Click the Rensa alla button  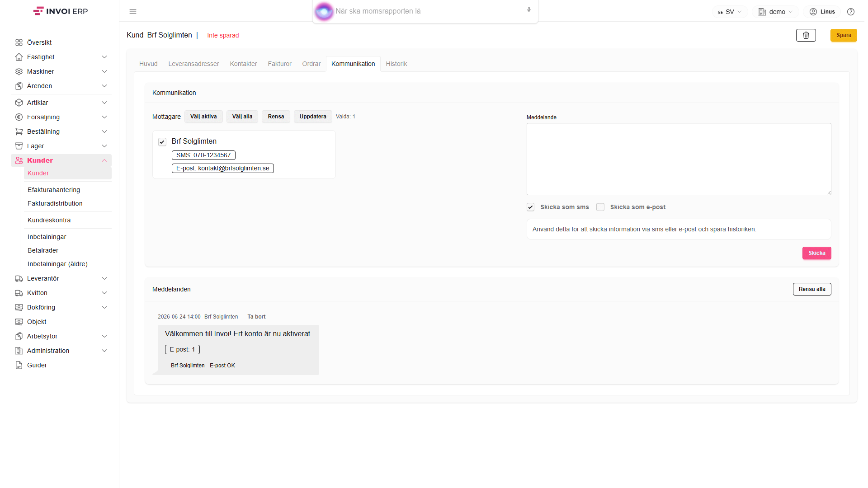click(812, 289)
